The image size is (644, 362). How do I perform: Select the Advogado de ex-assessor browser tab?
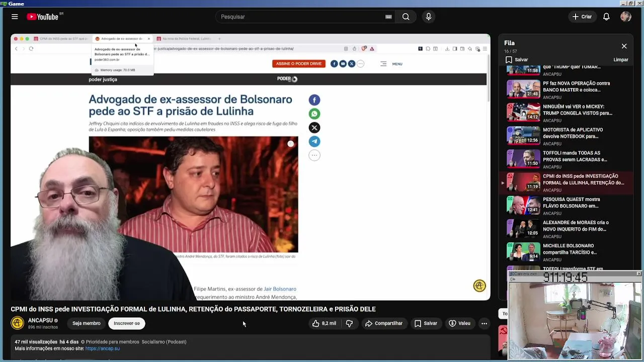tap(121, 39)
